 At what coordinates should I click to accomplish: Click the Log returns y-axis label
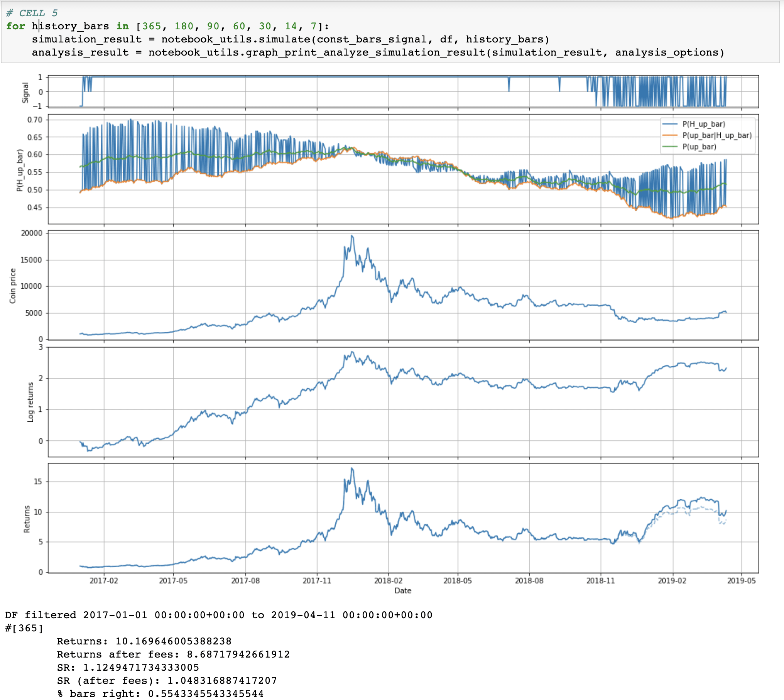point(30,402)
